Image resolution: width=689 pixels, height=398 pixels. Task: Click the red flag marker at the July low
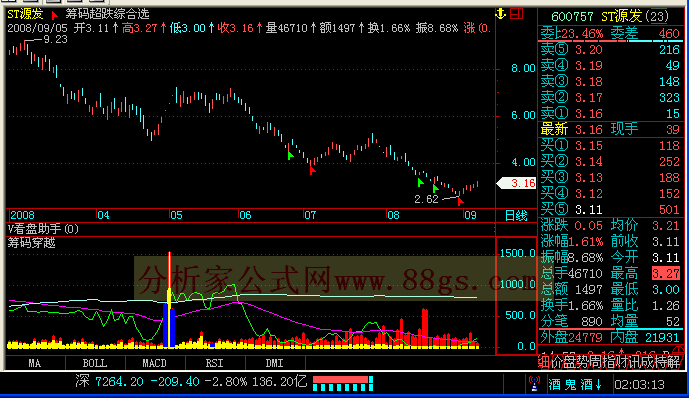(312, 170)
